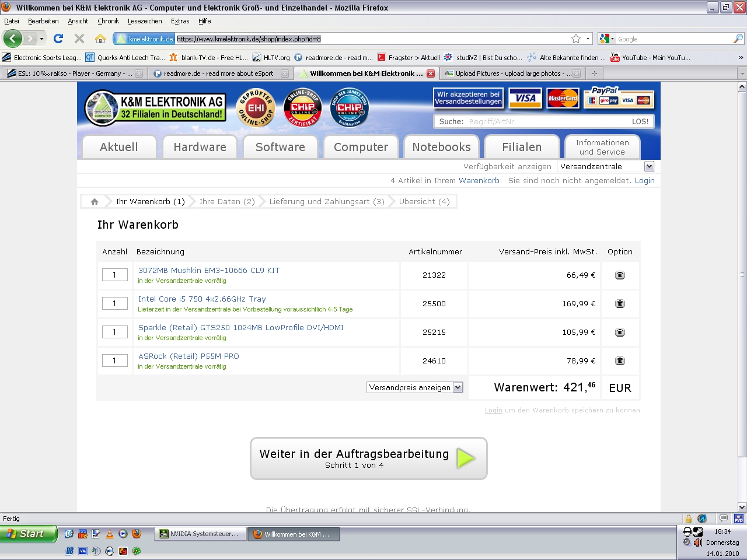Click the LOS! search button

(x=640, y=121)
